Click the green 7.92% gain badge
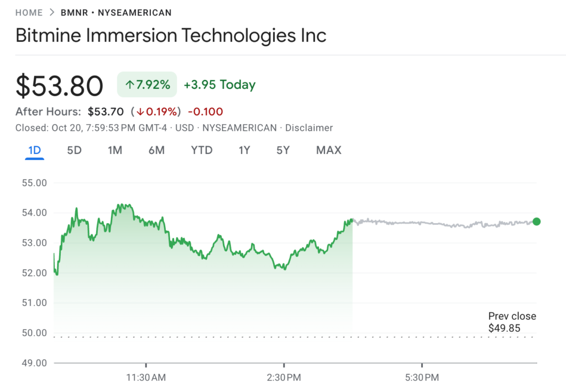This screenshot has width=566, height=392. (147, 84)
